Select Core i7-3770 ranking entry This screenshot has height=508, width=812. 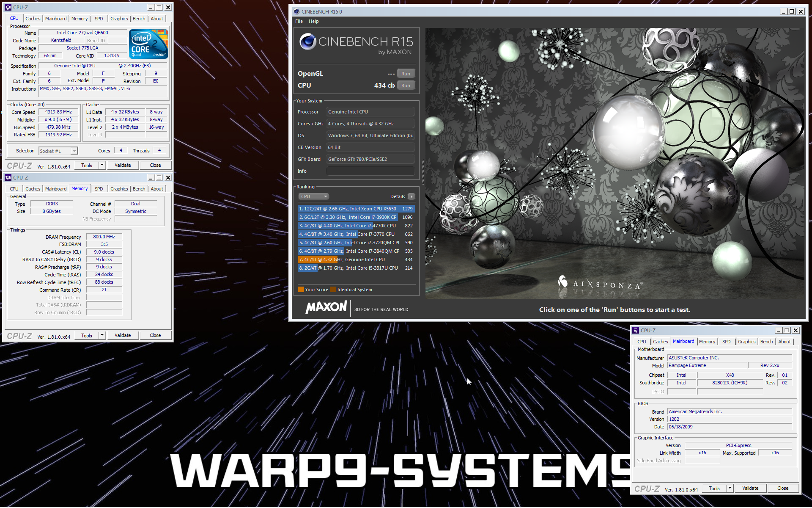(x=356, y=234)
